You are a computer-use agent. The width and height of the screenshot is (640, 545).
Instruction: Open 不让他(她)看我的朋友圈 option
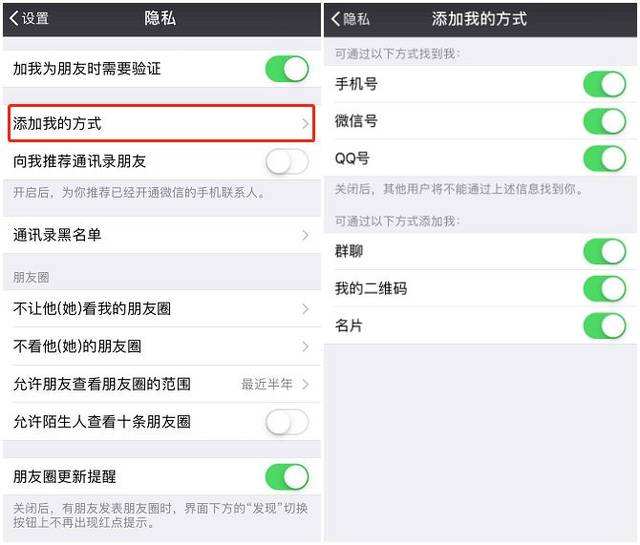click(162, 309)
